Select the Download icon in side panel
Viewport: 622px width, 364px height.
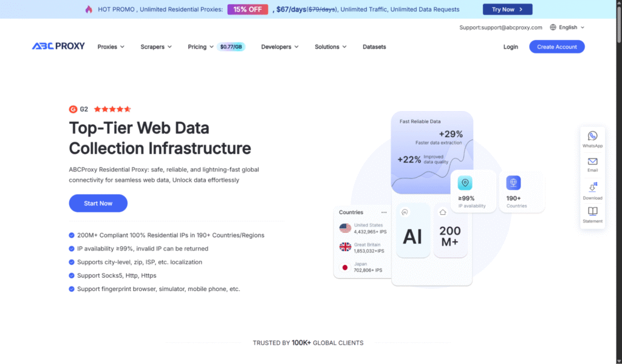coord(592,187)
